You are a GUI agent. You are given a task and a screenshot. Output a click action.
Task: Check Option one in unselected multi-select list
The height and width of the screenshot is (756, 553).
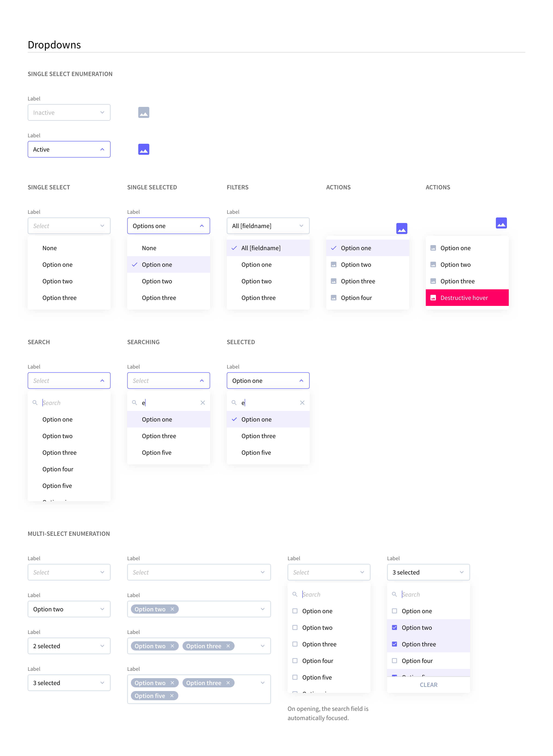[x=295, y=611]
